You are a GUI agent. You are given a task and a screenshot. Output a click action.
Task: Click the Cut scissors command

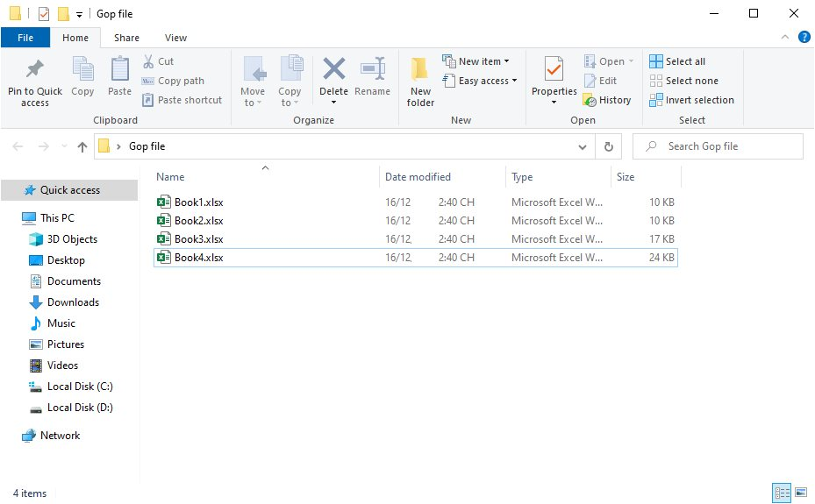tap(159, 61)
